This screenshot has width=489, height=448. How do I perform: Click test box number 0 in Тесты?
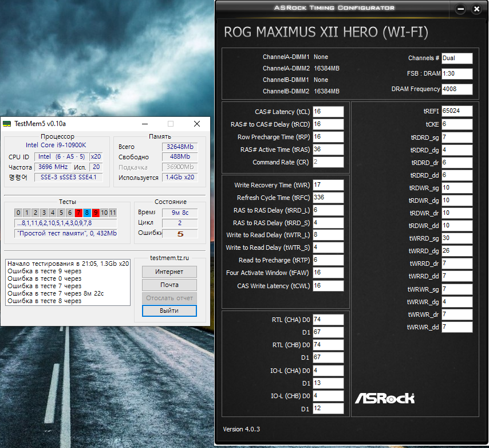(18, 213)
